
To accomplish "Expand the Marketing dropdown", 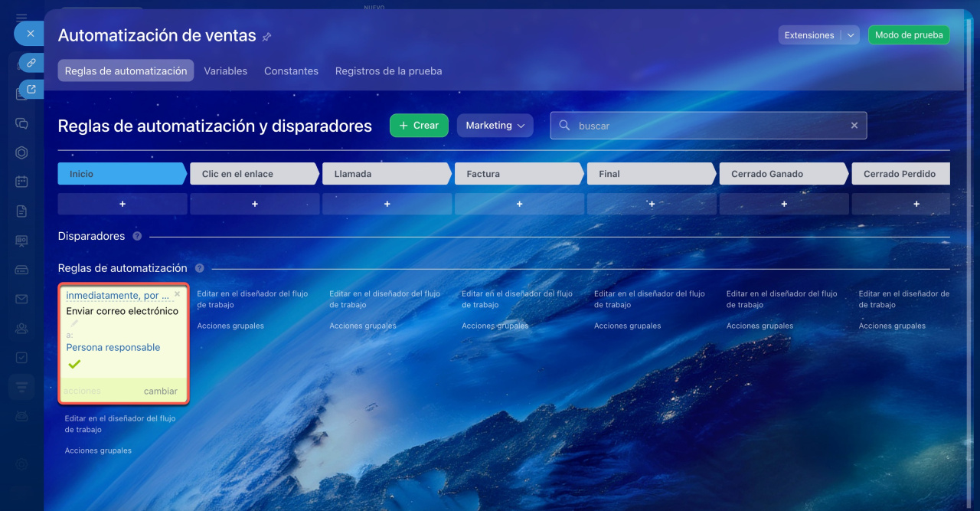I will pyautogui.click(x=495, y=126).
